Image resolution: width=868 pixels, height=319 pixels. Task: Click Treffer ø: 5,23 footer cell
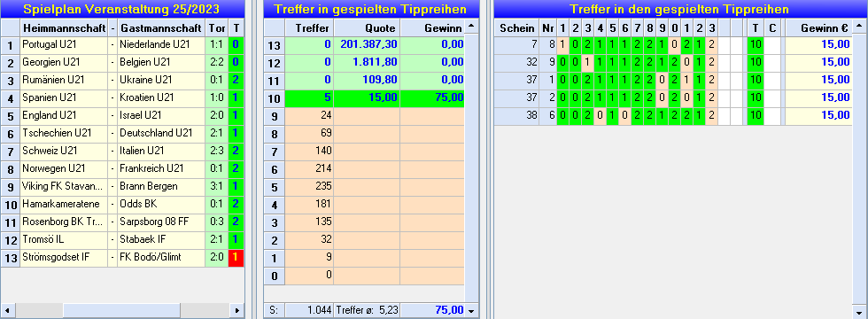(x=367, y=311)
